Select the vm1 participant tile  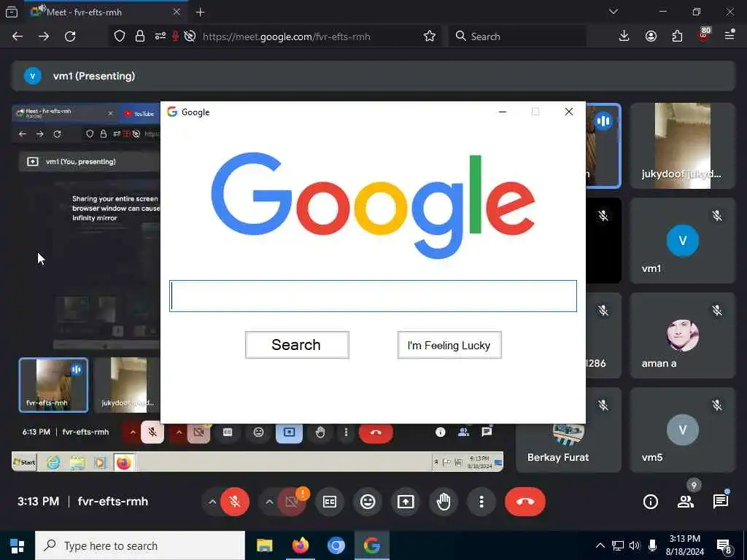(x=682, y=241)
